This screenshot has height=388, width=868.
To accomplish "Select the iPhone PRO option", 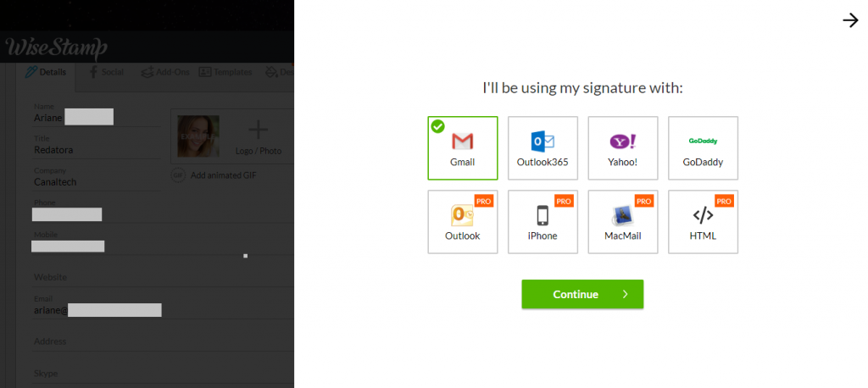I will click(x=542, y=222).
